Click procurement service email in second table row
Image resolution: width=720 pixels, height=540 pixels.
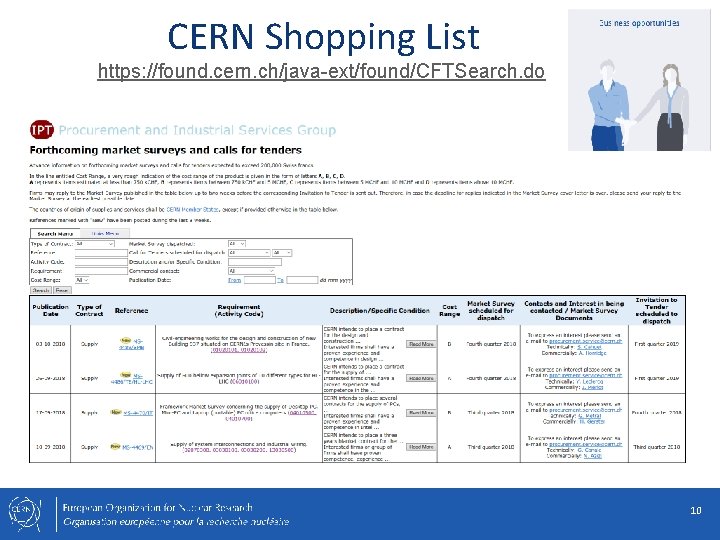point(585,376)
